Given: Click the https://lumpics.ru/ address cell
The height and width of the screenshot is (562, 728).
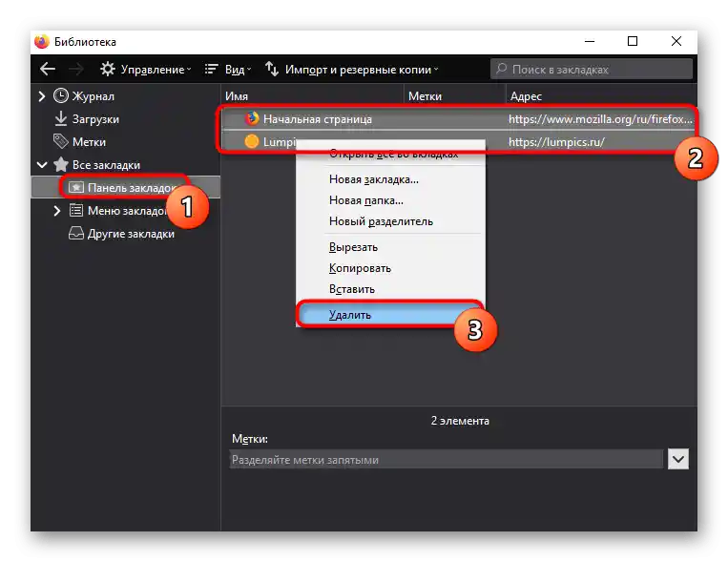Looking at the screenshot, I should [x=556, y=142].
